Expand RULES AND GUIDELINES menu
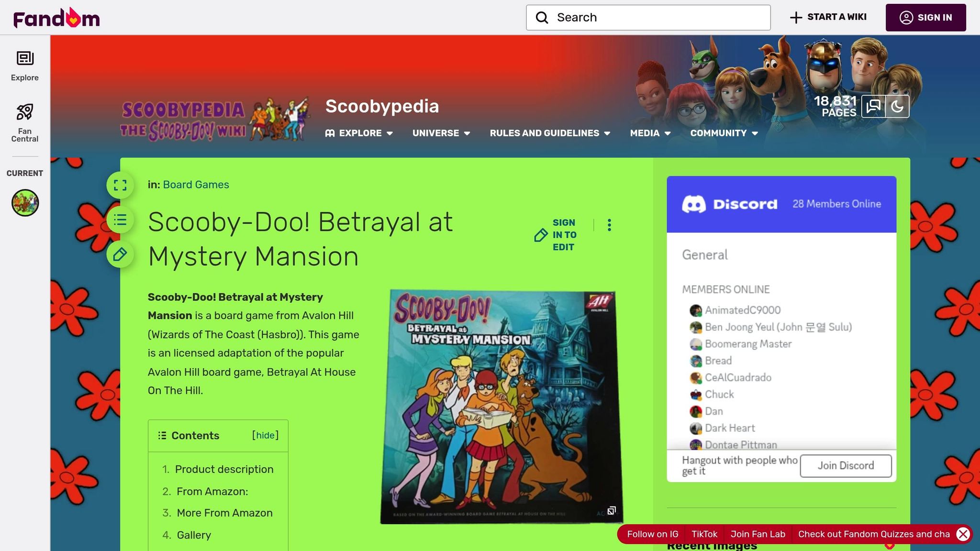 coord(550,133)
